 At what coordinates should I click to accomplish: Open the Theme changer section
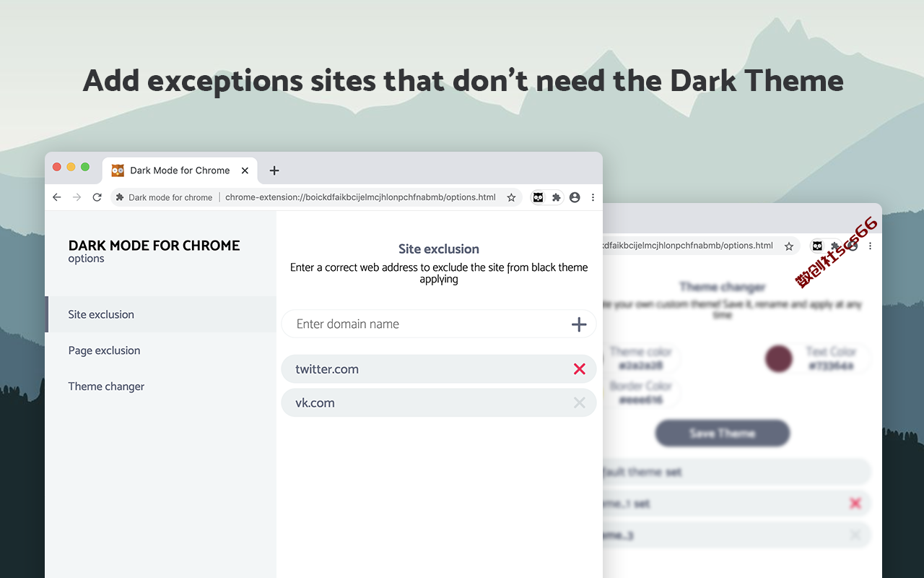pos(161,387)
